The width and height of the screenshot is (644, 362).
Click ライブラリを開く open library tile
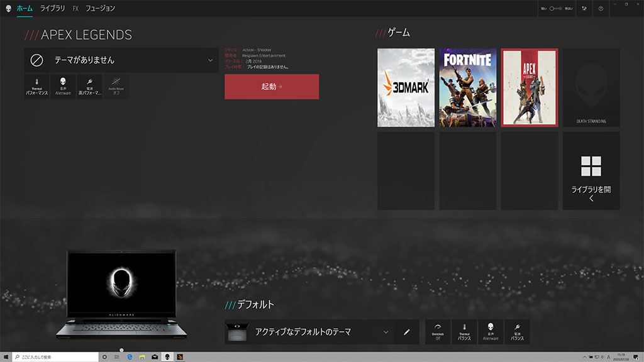(x=591, y=171)
